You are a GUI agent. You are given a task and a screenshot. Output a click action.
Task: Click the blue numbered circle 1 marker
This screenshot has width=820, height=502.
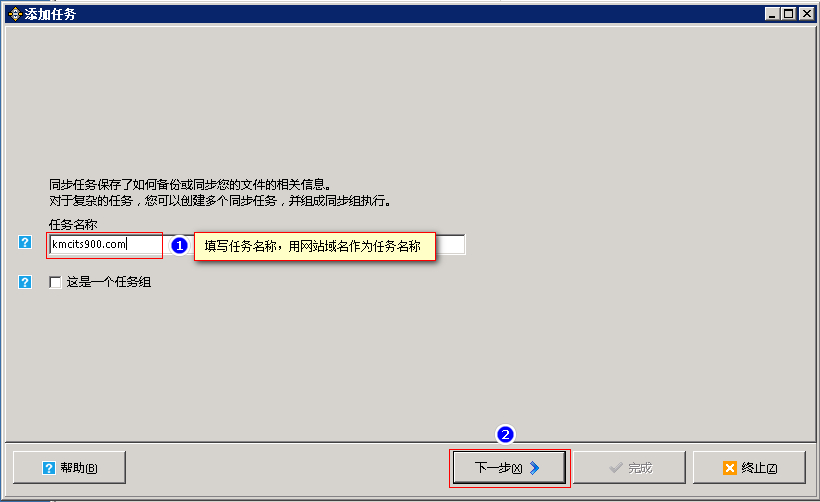pos(179,245)
